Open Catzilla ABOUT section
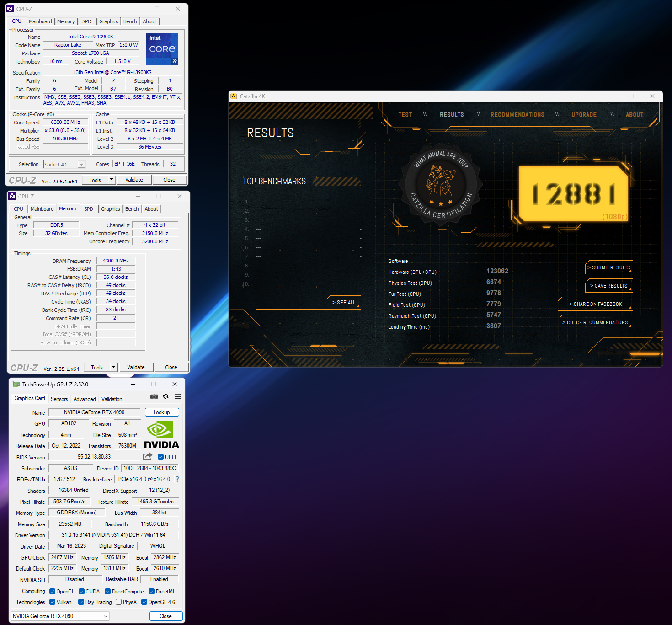 tap(635, 115)
